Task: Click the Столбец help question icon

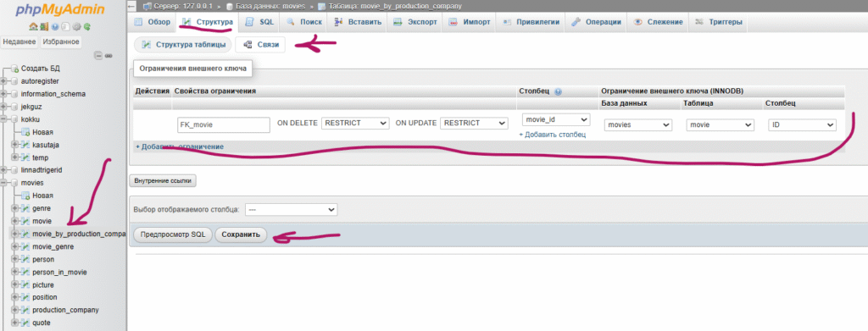Action: pyautogui.click(x=558, y=91)
